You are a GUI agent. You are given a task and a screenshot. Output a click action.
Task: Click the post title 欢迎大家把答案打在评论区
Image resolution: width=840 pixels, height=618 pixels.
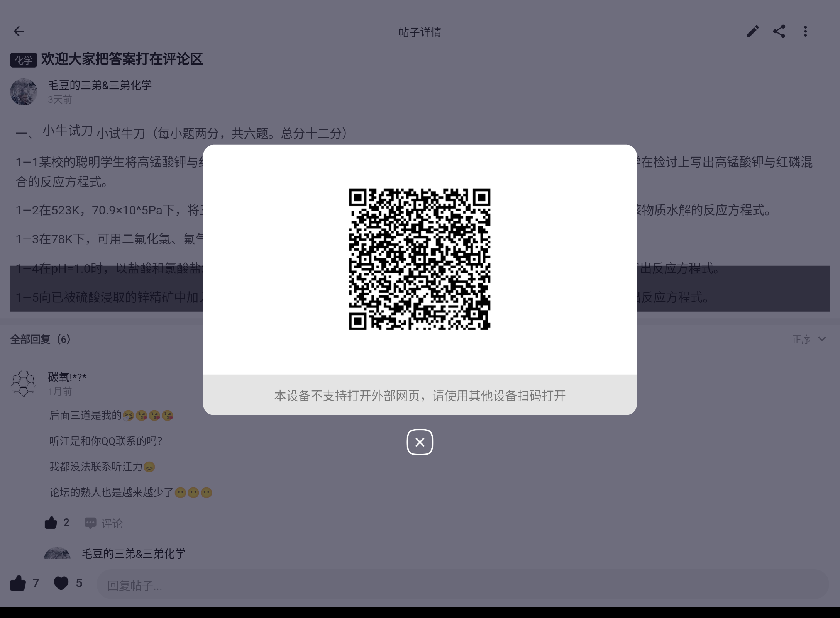click(122, 59)
